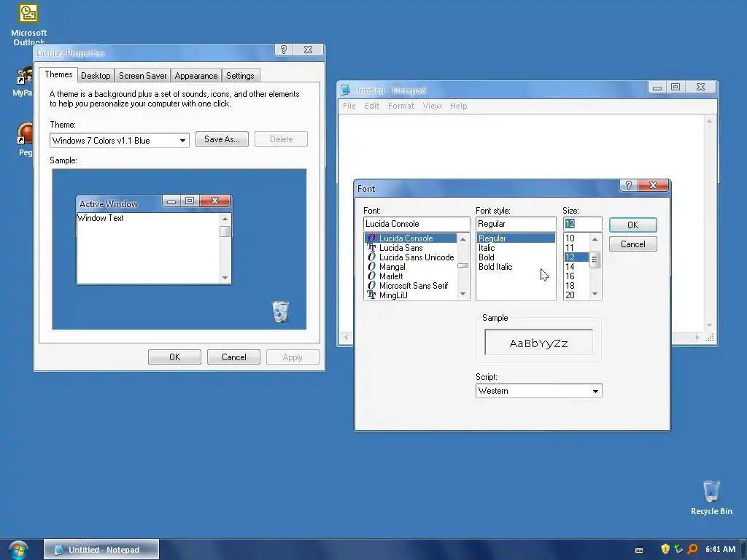Click Cancel in Display Properties
This screenshot has height=560, width=747.
click(x=233, y=357)
